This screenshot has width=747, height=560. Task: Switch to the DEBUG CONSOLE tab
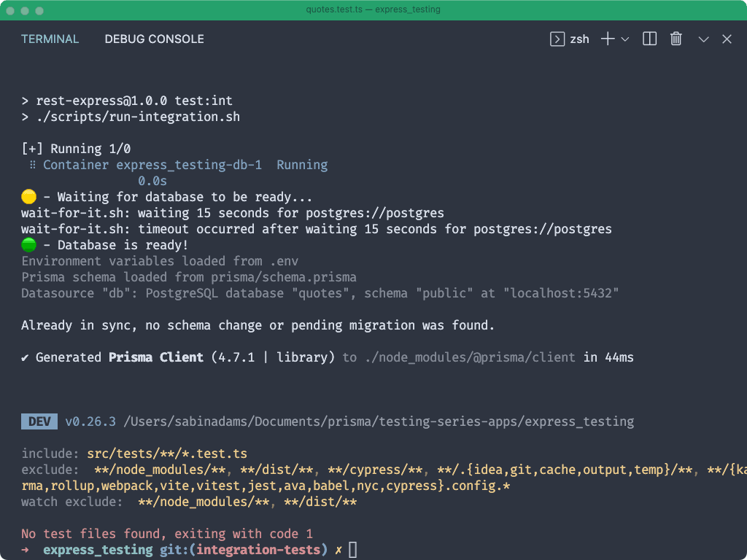click(154, 39)
